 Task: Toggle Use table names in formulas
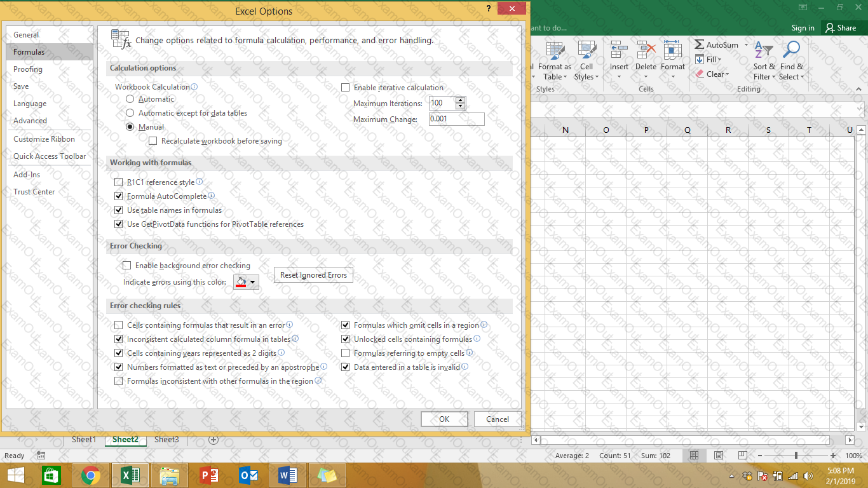(x=119, y=210)
